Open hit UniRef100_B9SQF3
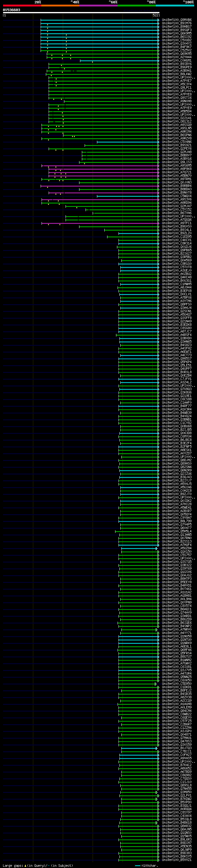The image size is (197, 868). pyautogui.click(x=177, y=30)
